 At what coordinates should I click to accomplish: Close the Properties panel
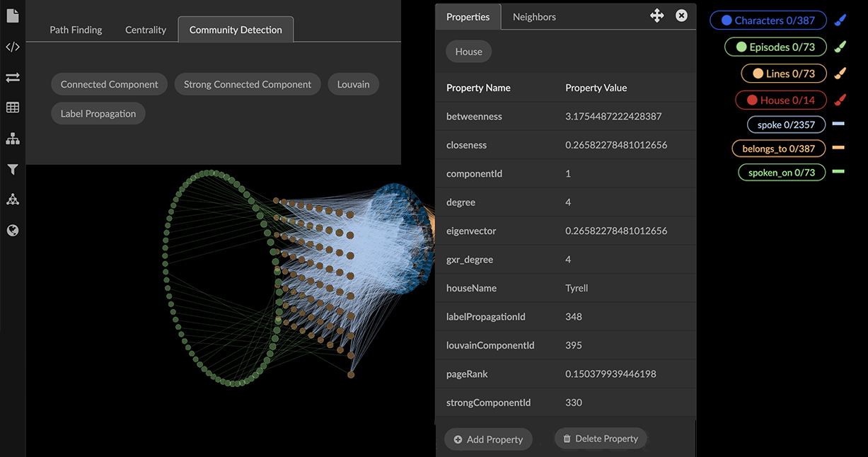[x=681, y=16]
